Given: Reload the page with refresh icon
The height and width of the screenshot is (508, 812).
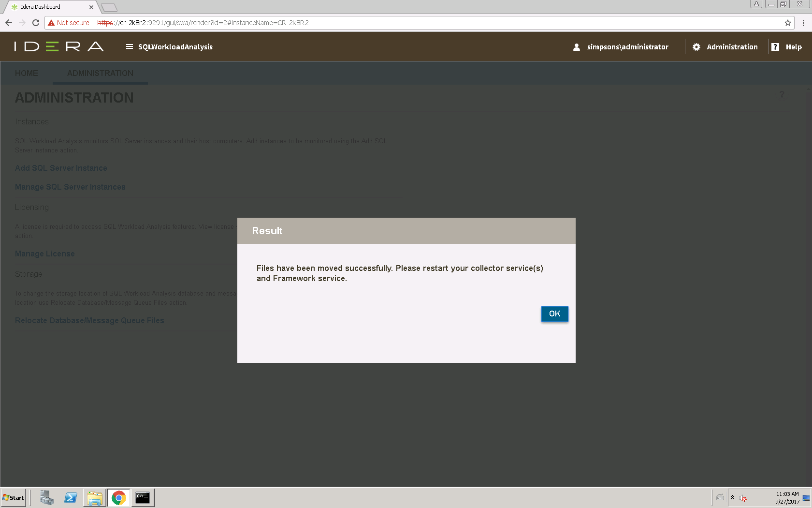Looking at the screenshot, I should (x=36, y=23).
